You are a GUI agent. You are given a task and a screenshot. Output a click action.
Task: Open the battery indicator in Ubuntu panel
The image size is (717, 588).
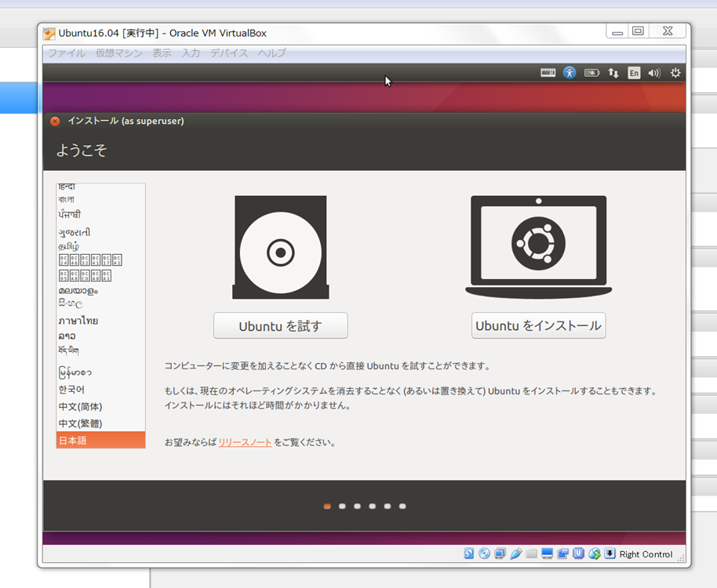coord(591,73)
